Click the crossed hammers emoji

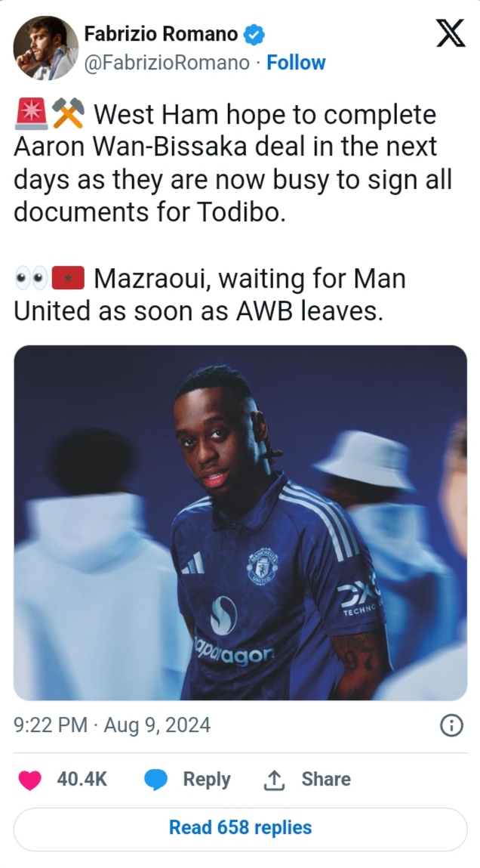[68, 113]
